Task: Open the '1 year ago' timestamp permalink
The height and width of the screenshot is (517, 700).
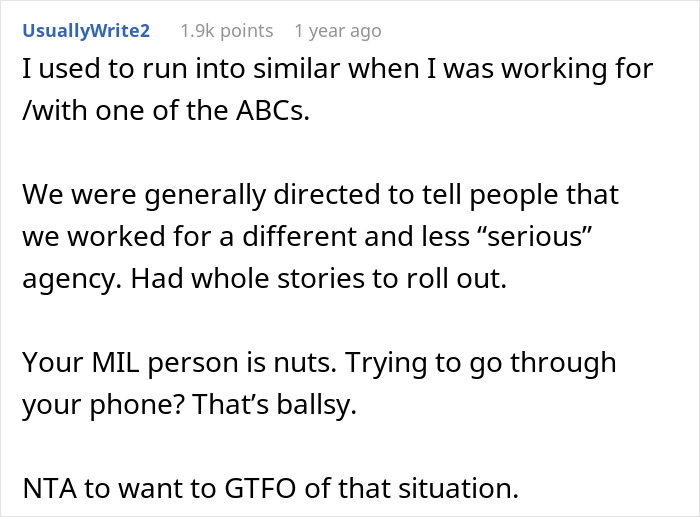Action: point(338,31)
